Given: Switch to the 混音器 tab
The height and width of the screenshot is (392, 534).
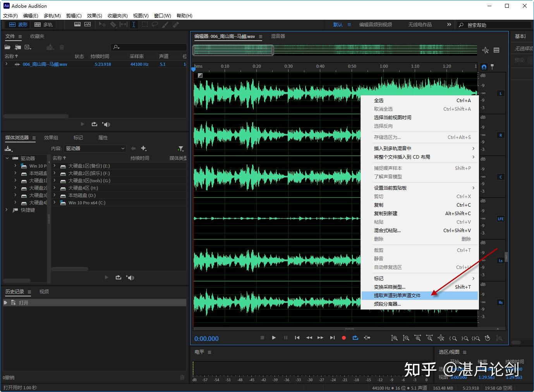Looking at the screenshot, I should coord(278,36).
